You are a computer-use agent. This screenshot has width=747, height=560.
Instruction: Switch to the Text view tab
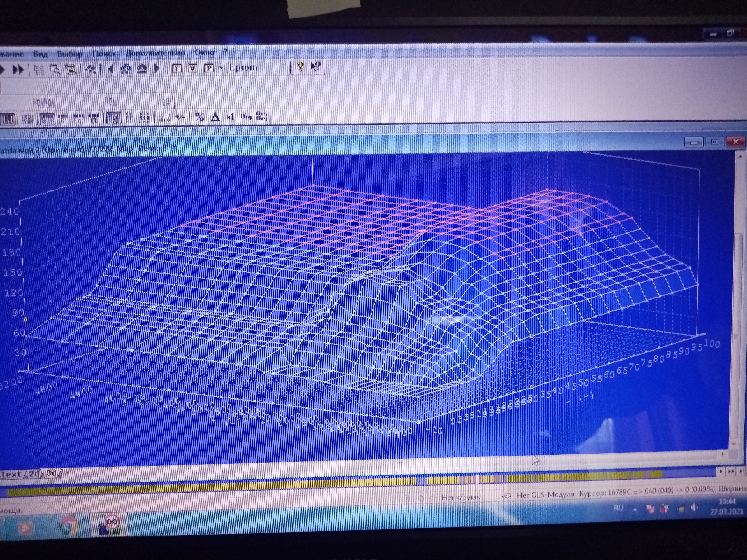11,474
